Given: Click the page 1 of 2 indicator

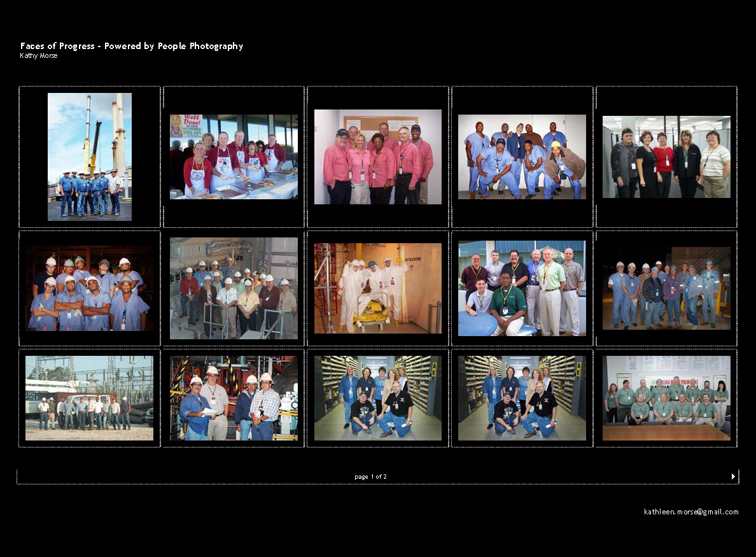Looking at the screenshot, I should click(x=370, y=476).
